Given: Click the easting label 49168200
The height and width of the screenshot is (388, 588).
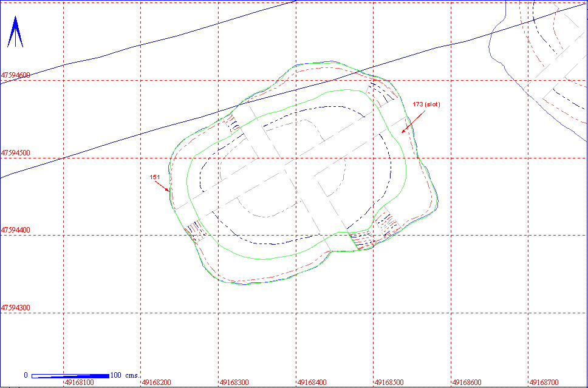Looking at the screenshot, I should coord(157,383).
